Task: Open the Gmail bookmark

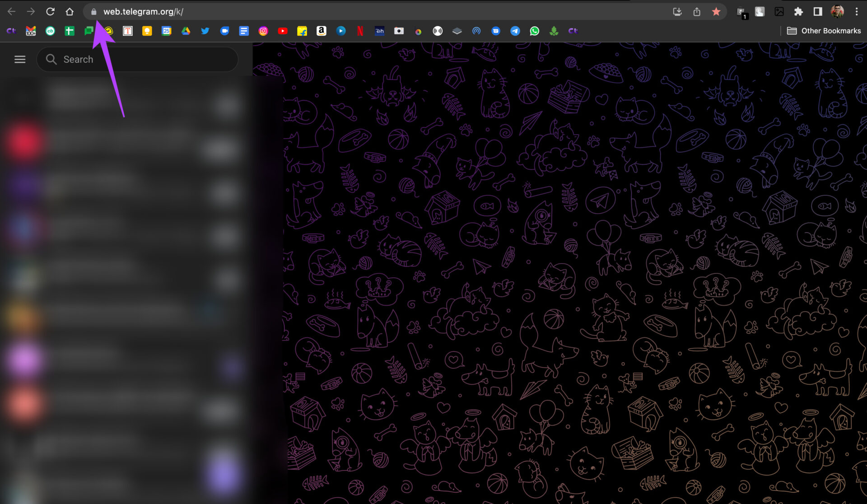Action: [x=31, y=31]
